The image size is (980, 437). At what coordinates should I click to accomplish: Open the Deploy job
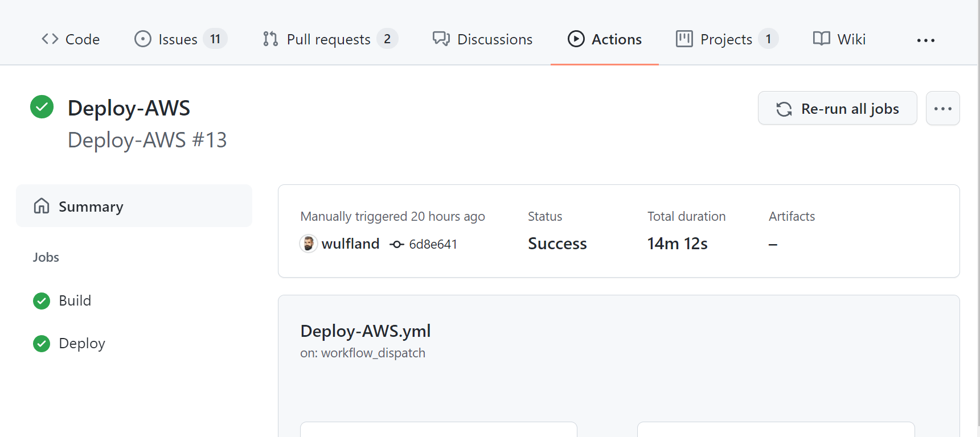(81, 344)
